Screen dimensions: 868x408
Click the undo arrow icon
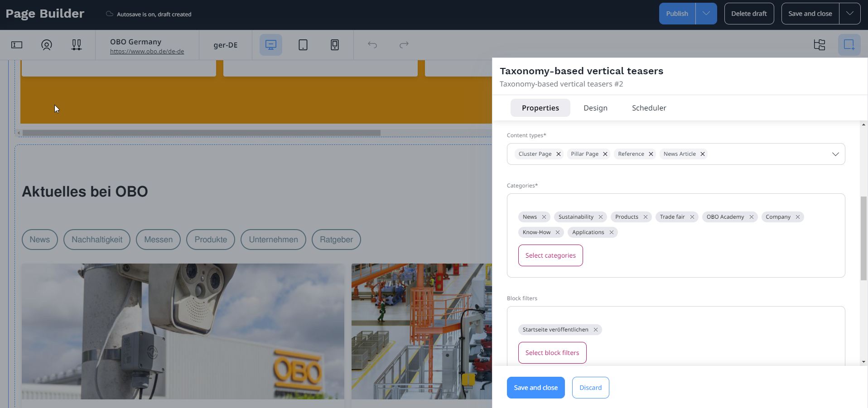coord(372,45)
